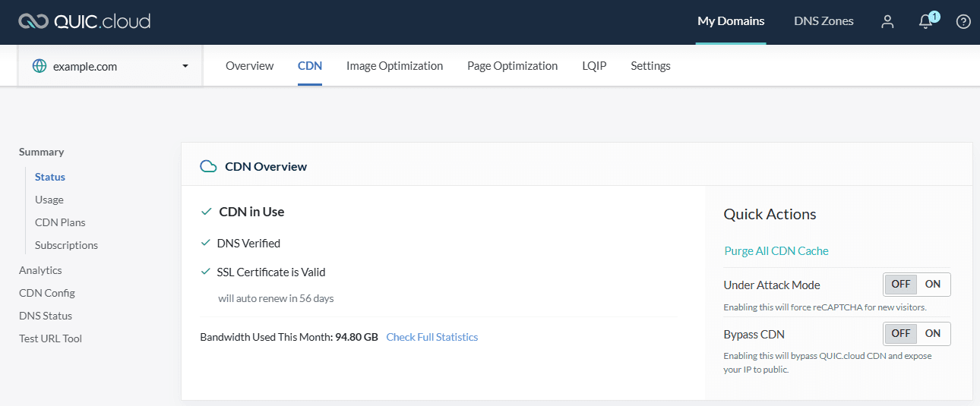Open the notifications bell icon
The image size is (980, 406).
point(925,21)
